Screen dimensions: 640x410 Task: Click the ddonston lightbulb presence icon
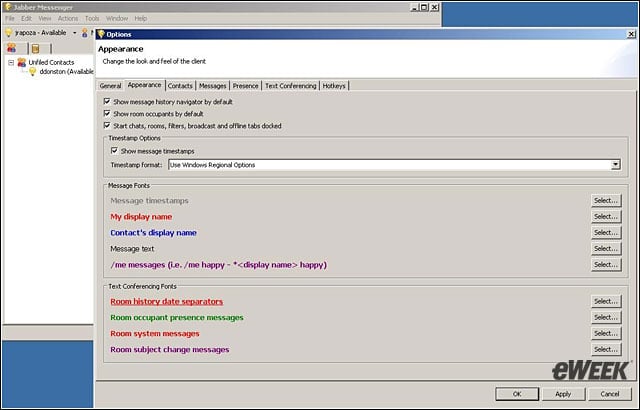[x=32, y=72]
